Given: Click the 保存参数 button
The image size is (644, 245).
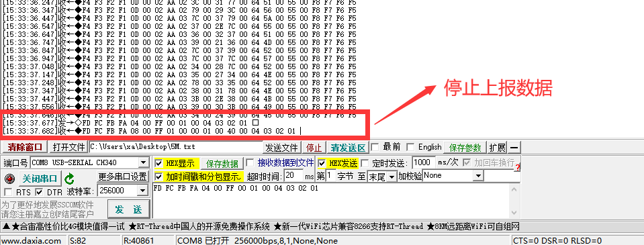Looking at the screenshot, I should (x=465, y=147).
